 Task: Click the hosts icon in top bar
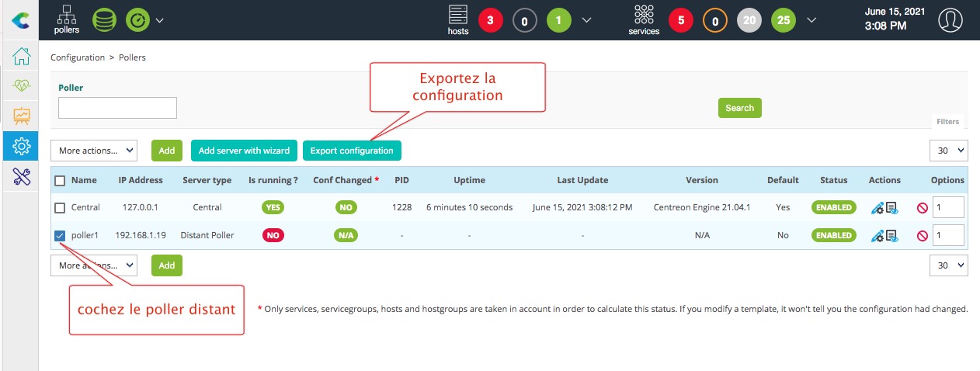(458, 19)
